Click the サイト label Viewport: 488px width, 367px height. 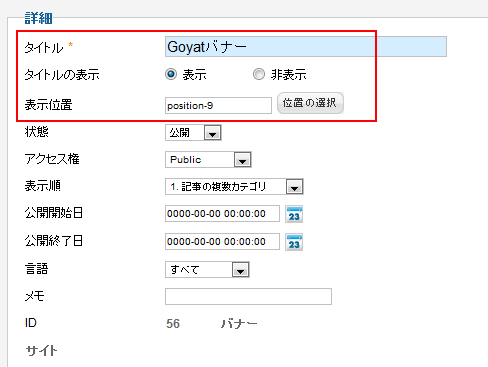coord(42,350)
